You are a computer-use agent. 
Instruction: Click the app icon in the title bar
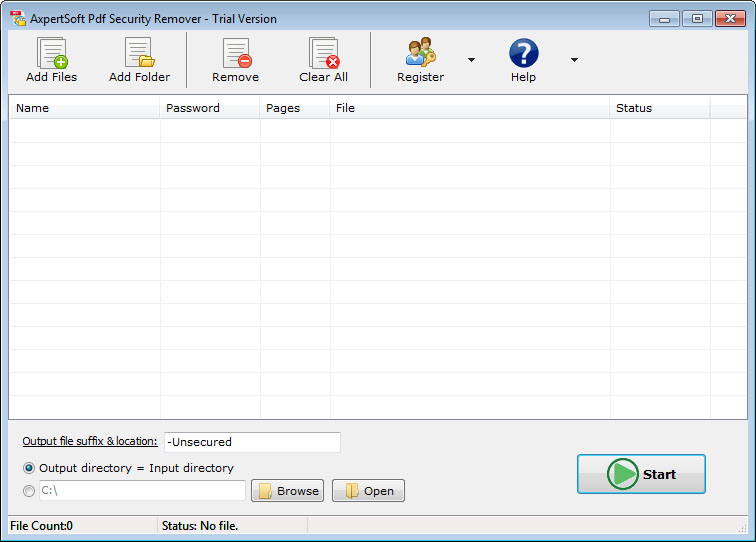click(x=18, y=18)
